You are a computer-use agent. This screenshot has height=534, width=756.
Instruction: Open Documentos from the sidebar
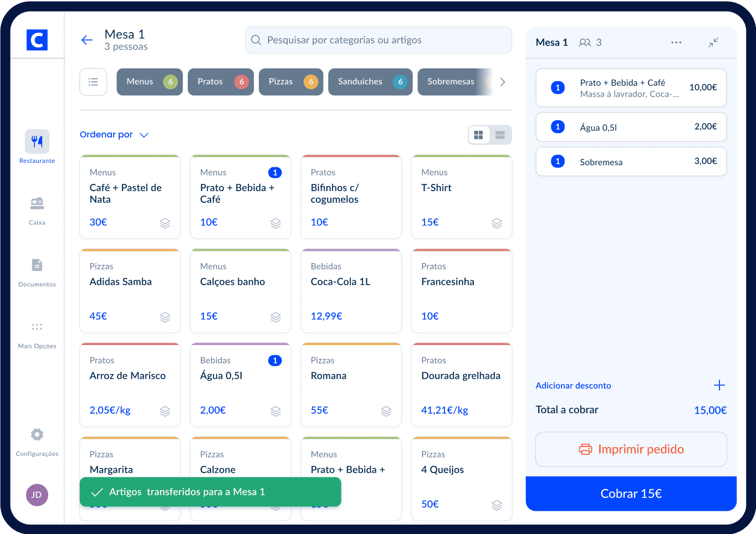[x=37, y=265]
